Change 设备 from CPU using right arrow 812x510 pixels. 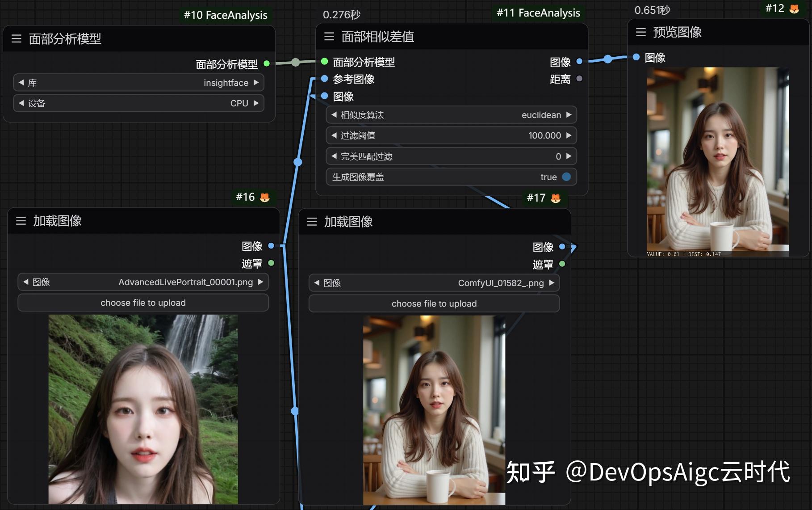[256, 103]
